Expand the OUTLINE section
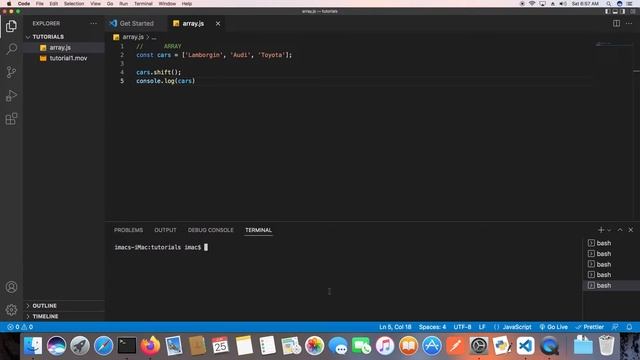Image resolution: width=640 pixels, height=360 pixels. point(64,306)
